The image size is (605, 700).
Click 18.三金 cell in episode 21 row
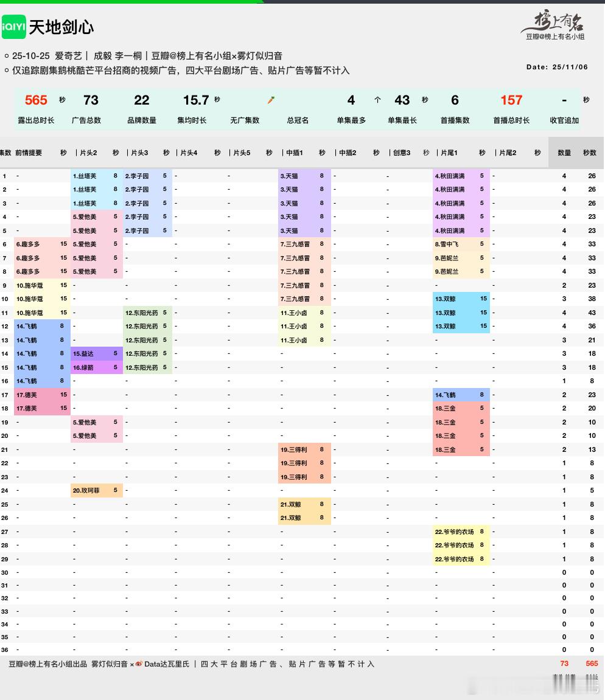461,449
